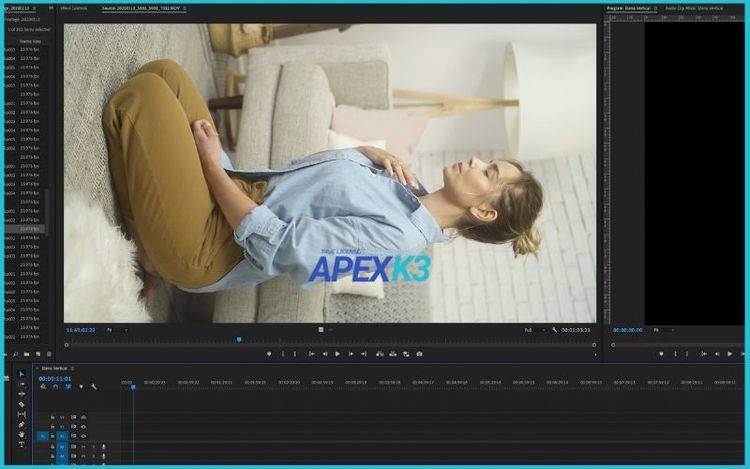Screen dimensions: 750x469
Task: Select the Pen tool
Action: click(22, 425)
